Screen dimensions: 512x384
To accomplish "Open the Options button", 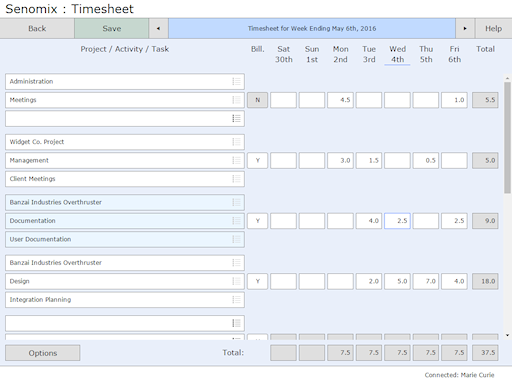I will pyautogui.click(x=43, y=353).
